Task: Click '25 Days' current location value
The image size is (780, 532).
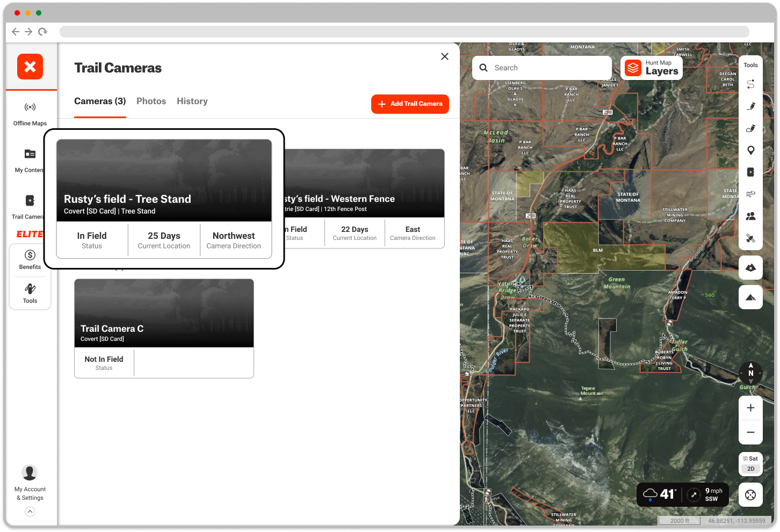Action: tap(164, 236)
